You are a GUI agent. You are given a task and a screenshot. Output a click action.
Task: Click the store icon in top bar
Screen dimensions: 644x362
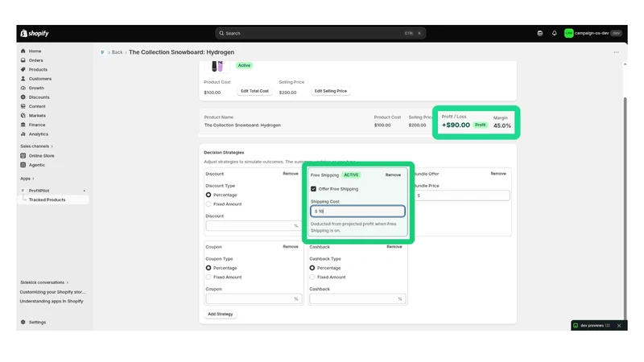point(539,33)
